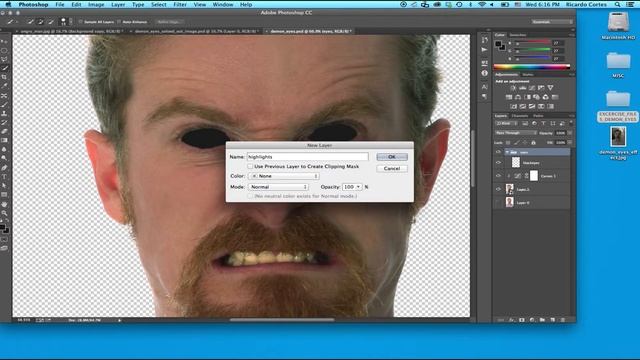Switch to the Swatches tab
The height and width of the screenshot is (360, 640).
518,35
